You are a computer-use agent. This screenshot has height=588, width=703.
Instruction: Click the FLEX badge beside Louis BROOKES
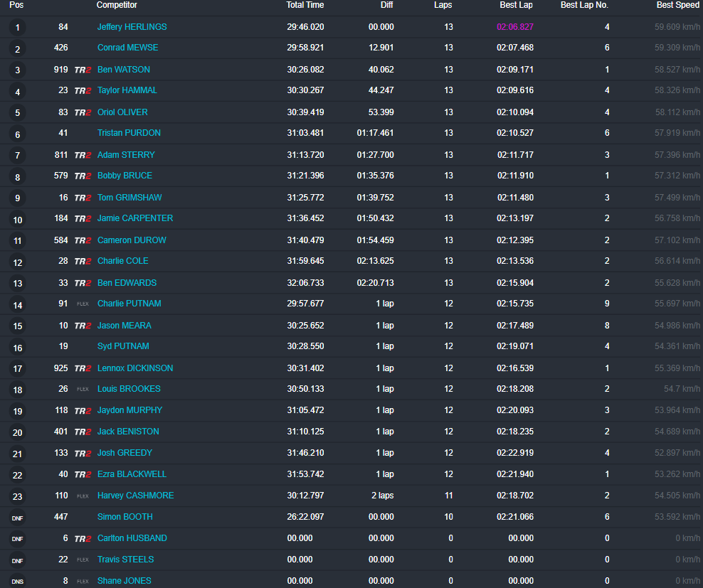(x=83, y=389)
